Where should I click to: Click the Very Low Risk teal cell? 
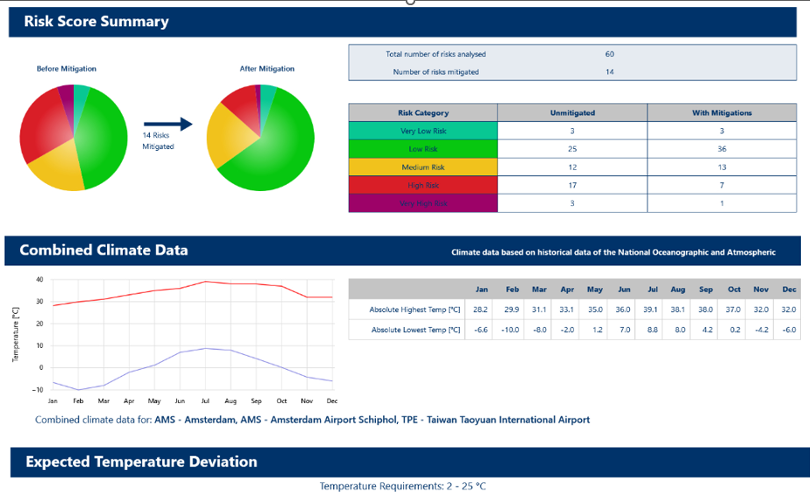click(423, 131)
